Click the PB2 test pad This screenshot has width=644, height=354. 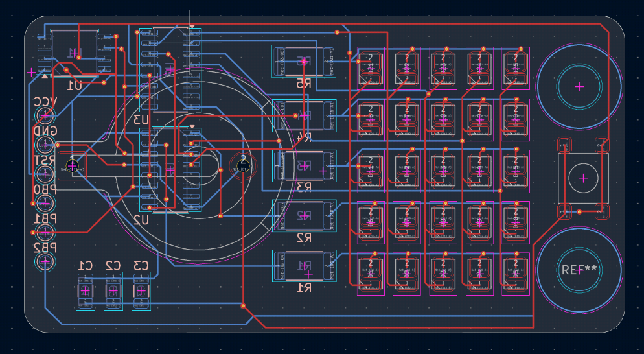coord(45,261)
